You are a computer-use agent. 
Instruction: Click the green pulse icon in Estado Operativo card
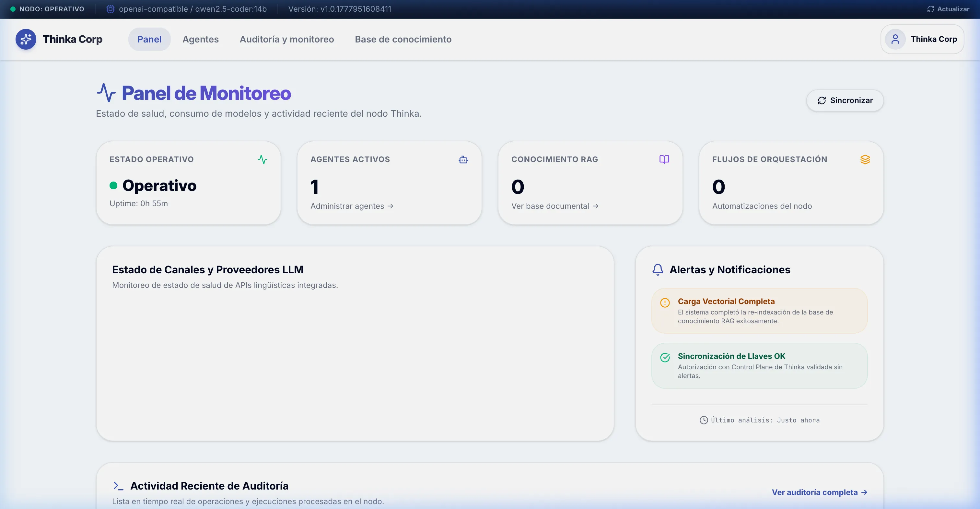[x=262, y=160]
